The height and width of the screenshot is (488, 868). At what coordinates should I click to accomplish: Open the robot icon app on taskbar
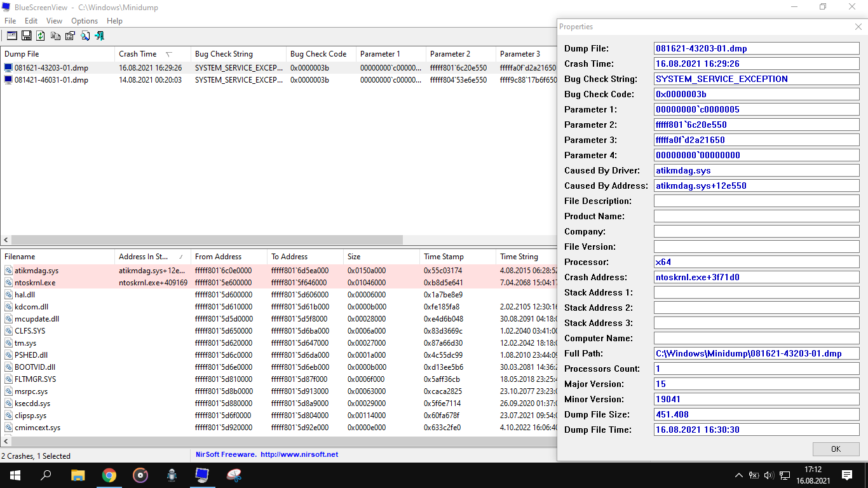pos(172,475)
